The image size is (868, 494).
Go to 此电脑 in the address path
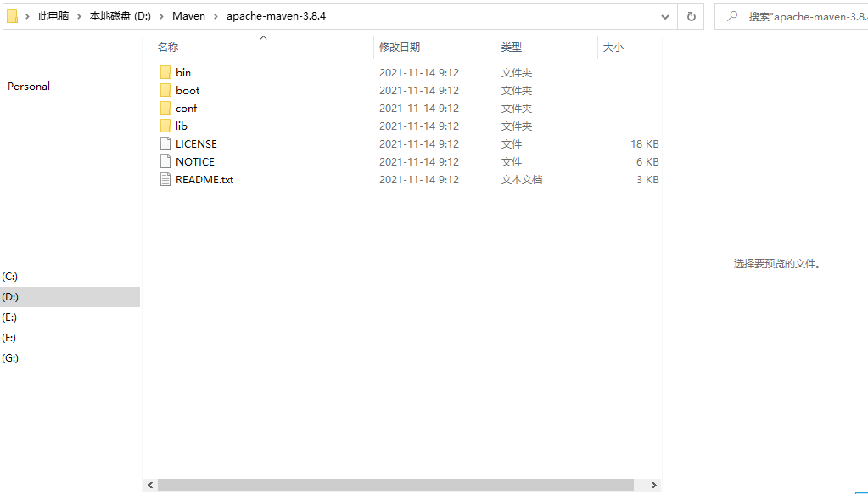click(53, 16)
